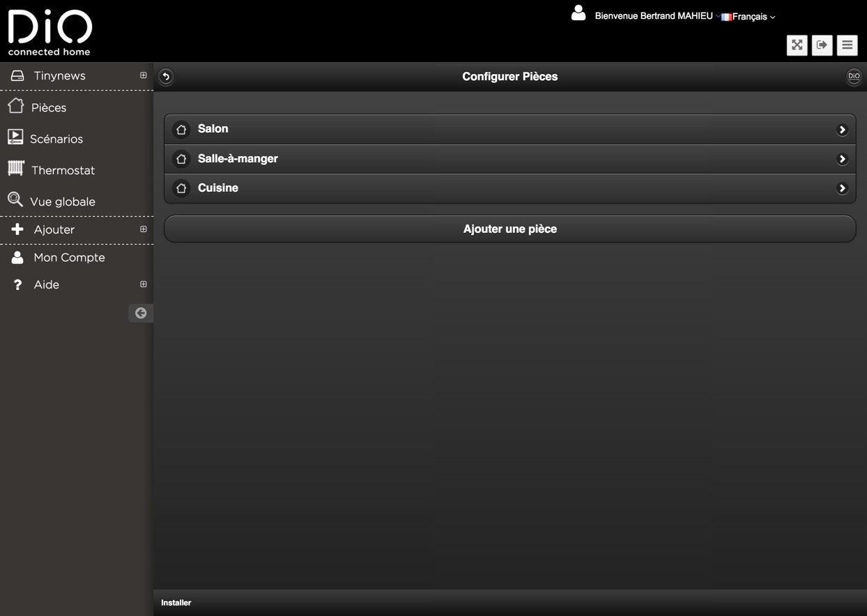Go to Vue globale
The height and width of the screenshot is (616, 867).
[x=62, y=201]
